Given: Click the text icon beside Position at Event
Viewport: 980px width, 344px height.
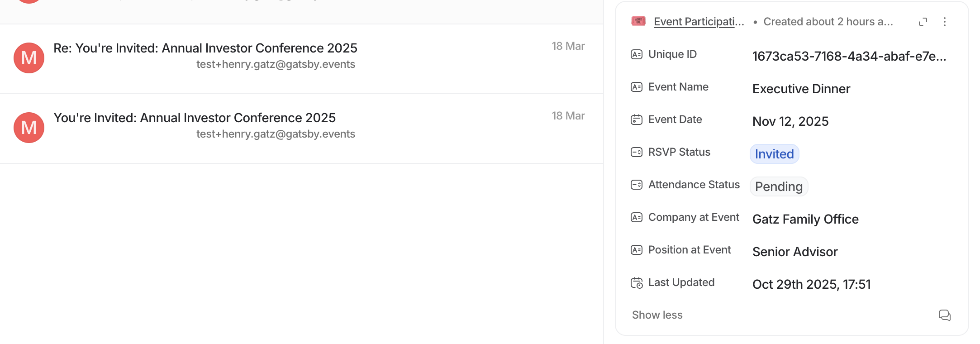Looking at the screenshot, I should pos(637,249).
